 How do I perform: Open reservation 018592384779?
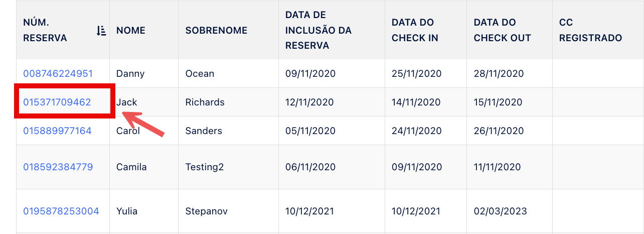coord(58,167)
